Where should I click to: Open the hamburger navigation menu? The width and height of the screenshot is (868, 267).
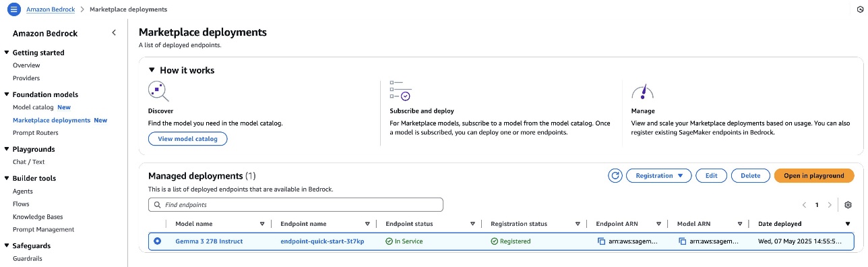pyautogui.click(x=14, y=9)
